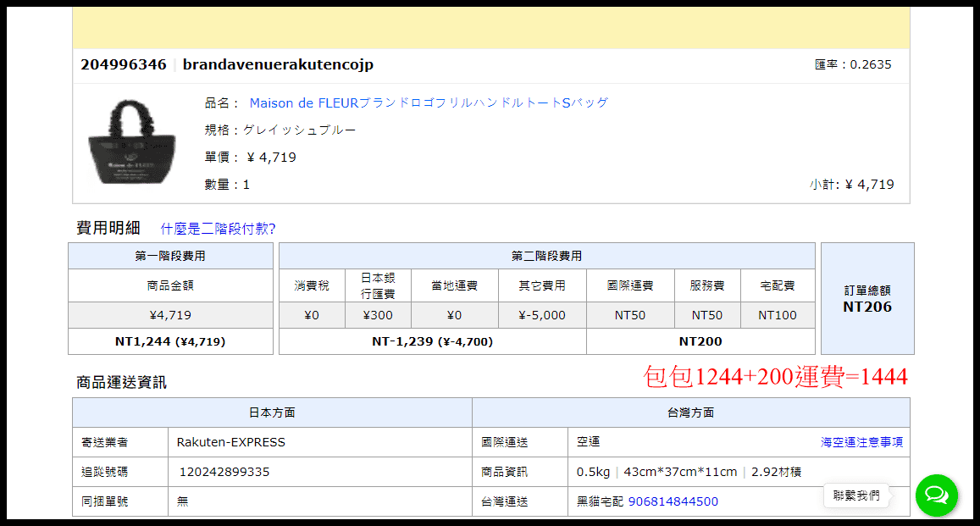Click the seller ID brandavenuerakutencojp
Screen dimensions: 980x526
280,64
